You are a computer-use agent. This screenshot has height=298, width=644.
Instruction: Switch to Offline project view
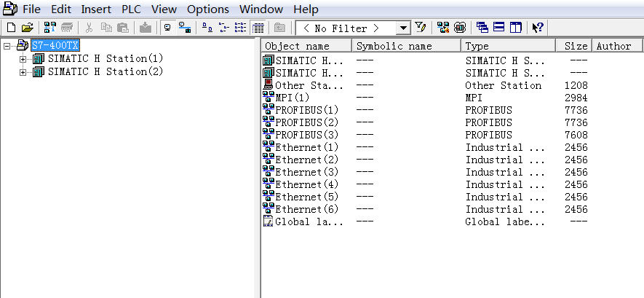tap(167, 28)
